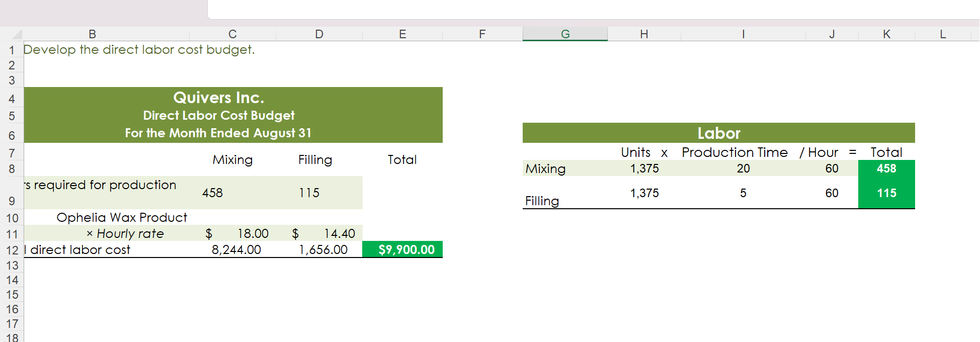Select the 18.00 hourly rate cell
The height and width of the screenshot is (342, 980).
[232, 233]
